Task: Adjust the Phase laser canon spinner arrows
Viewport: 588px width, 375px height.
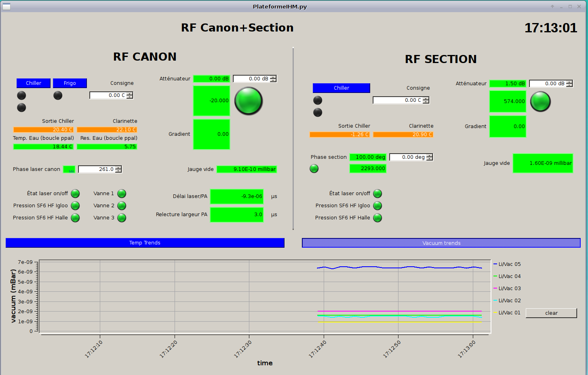Action: [118, 169]
